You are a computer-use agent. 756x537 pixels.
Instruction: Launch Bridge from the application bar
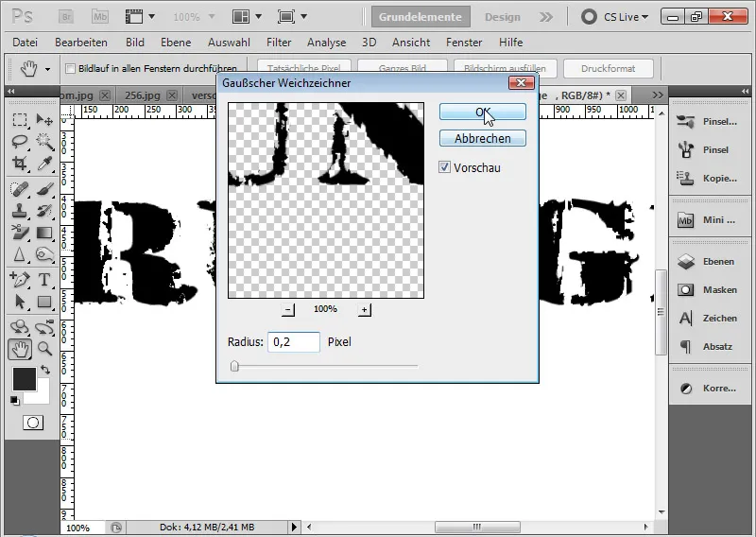click(66, 17)
